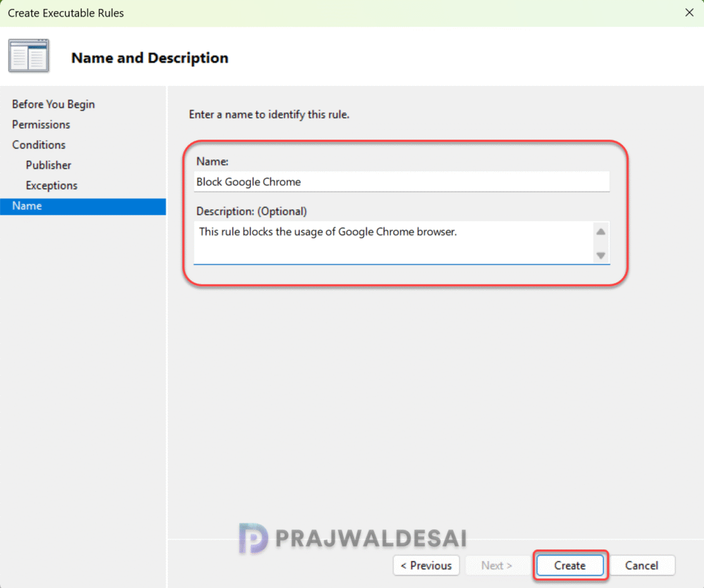Click the Cancel button
This screenshot has width=704, height=588.
[x=641, y=565]
